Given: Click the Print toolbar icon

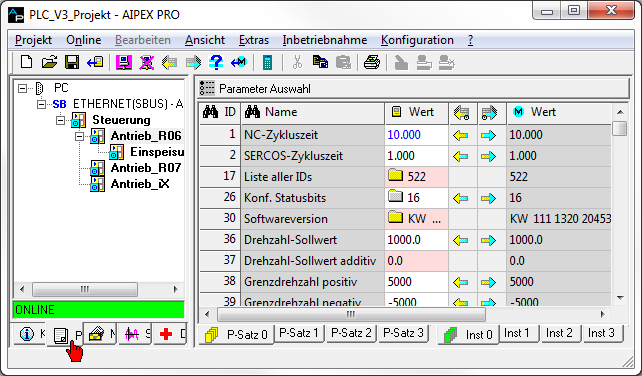Looking at the screenshot, I should click(x=372, y=62).
